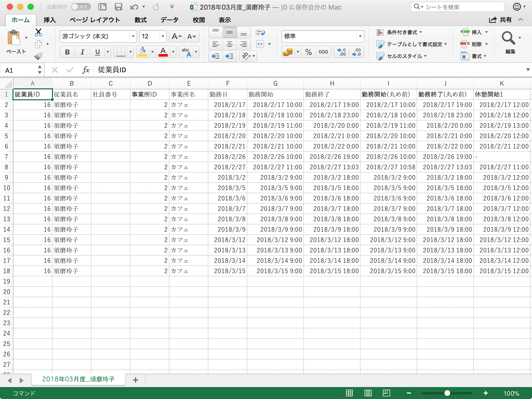This screenshot has width=532, height=399.
Task: Toggle Italic formatting
Action: point(82,52)
